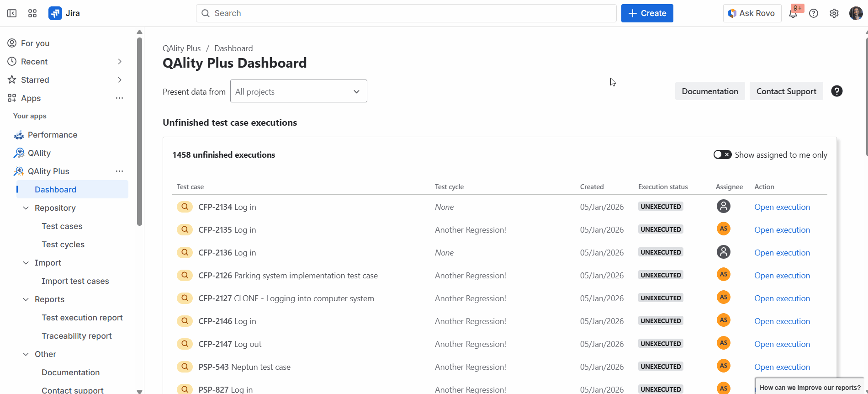
Task: Click UNEXECUTED status badge for CFP-2136
Action: click(661, 252)
